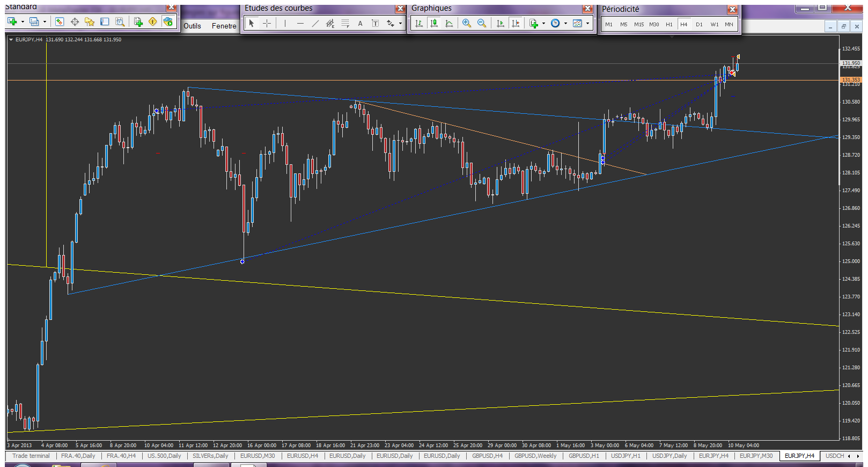Viewport: 868px width, 467px height.
Task: Switch to the GBPUSD,Weekly chart tab
Action: (535, 456)
